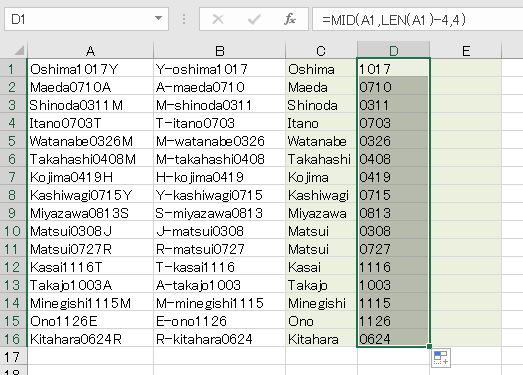Screen dimensions: 523x375
Task: Click column D cell 0624
Action: [x=394, y=339]
